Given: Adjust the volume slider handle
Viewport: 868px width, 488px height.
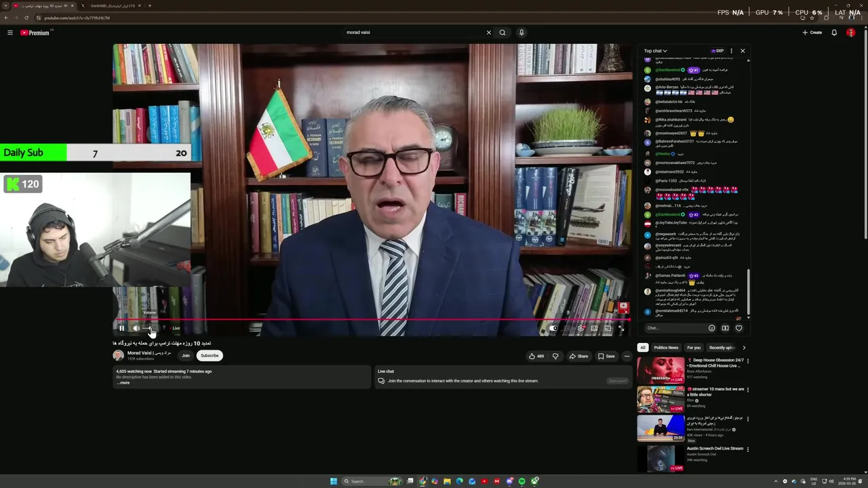Looking at the screenshot, I should point(151,329).
